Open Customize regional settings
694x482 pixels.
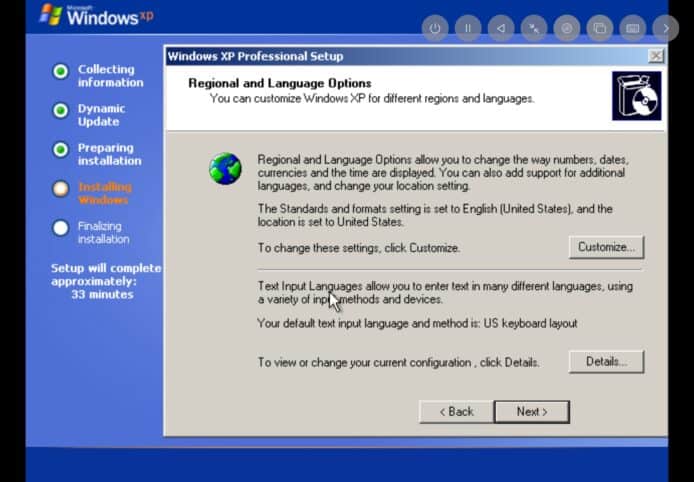tap(606, 247)
